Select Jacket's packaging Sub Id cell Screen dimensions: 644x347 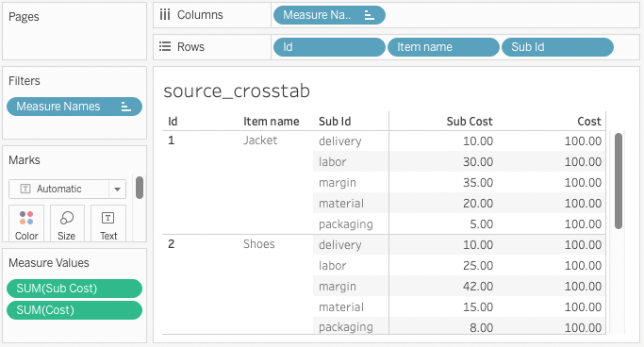pyautogui.click(x=346, y=224)
